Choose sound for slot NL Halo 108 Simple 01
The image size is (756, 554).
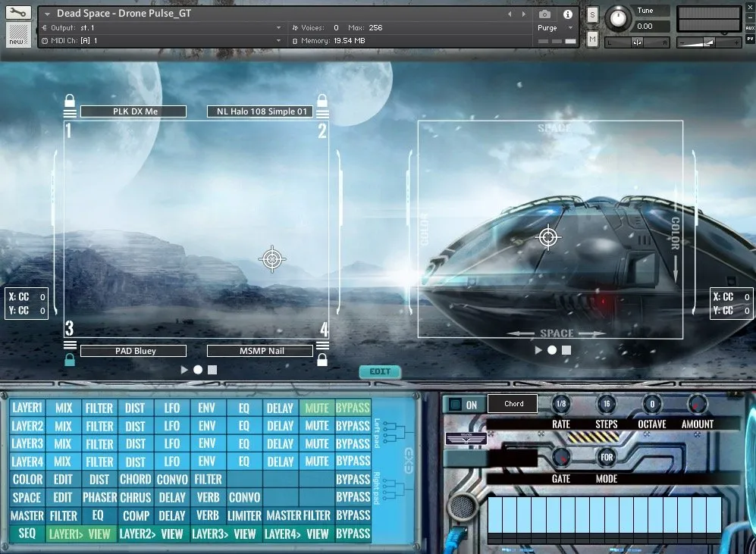coord(260,111)
